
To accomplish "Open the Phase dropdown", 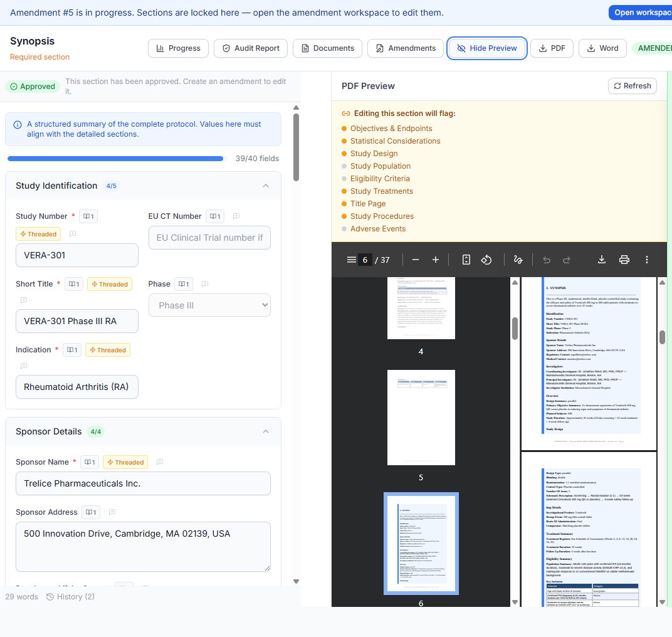I will pyautogui.click(x=209, y=305).
